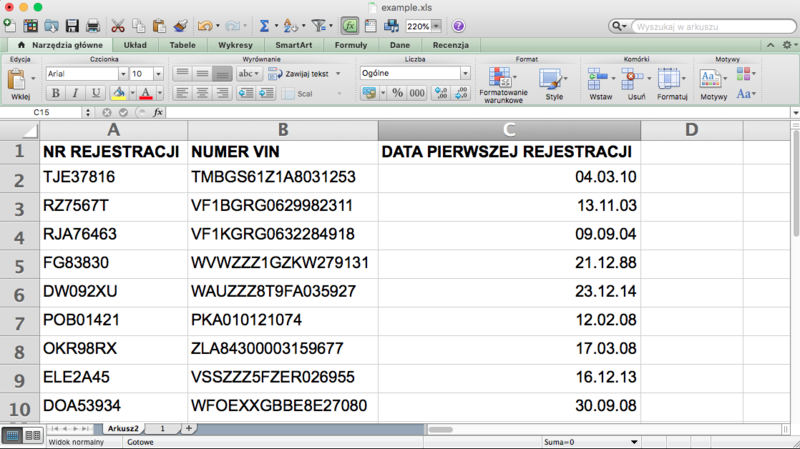The image size is (800, 449).
Task: Click the Cut scissors icon
Action: (117, 25)
